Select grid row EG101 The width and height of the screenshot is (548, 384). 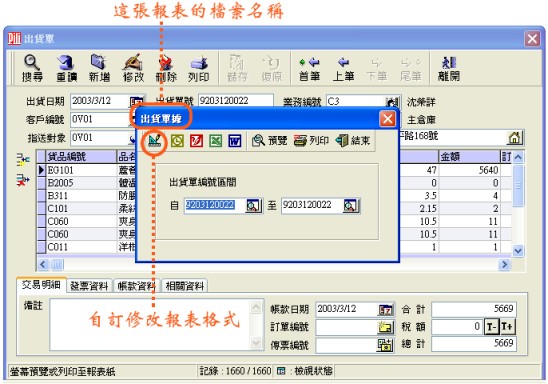[x=81, y=170]
